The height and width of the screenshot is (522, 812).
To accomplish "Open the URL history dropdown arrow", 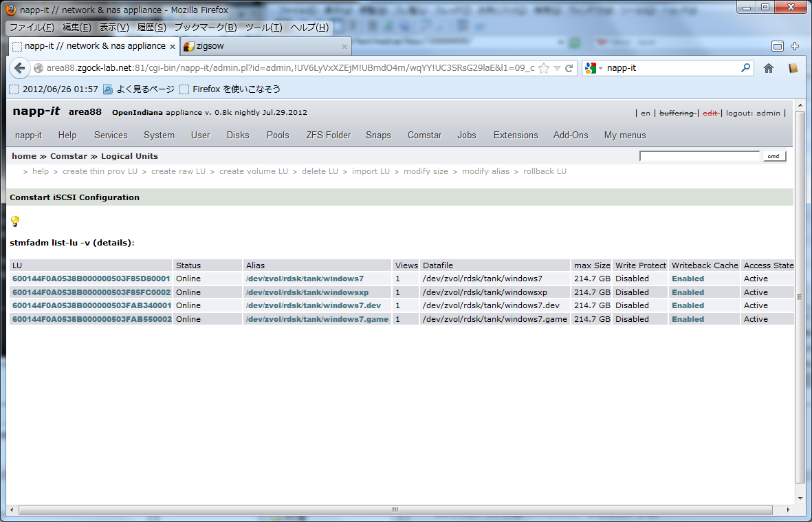I will (557, 68).
